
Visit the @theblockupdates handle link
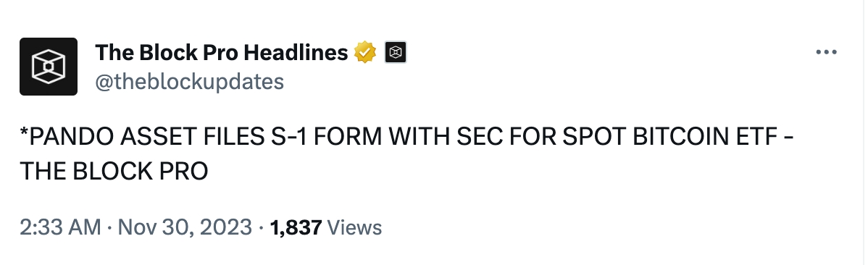(x=189, y=82)
